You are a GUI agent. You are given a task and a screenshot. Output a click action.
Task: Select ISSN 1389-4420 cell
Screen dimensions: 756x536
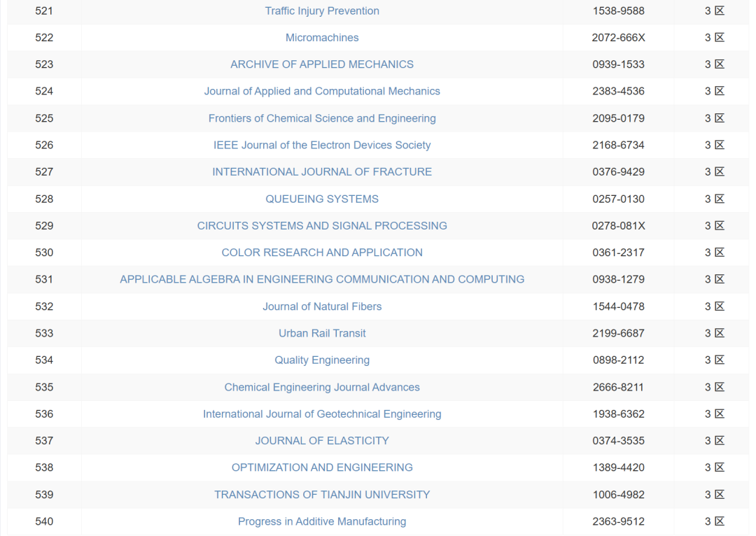pyautogui.click(x=619, y=467)
